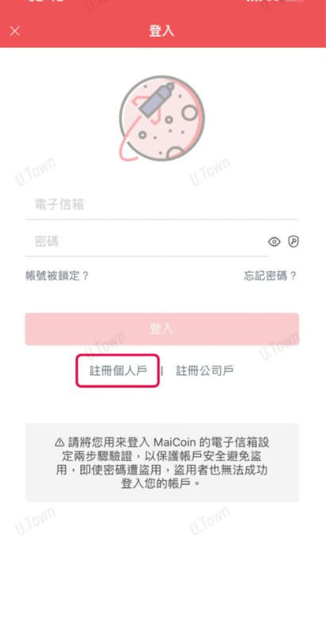Viewport: 326px width, 644px height.
Task: Focus the 密碼 password input field
Action: 147,241
